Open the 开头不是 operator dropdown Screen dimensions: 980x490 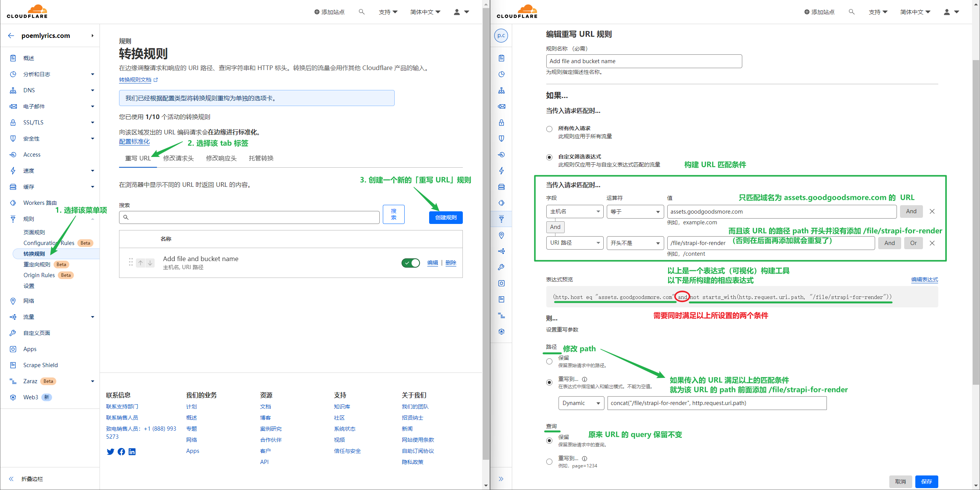635,243
